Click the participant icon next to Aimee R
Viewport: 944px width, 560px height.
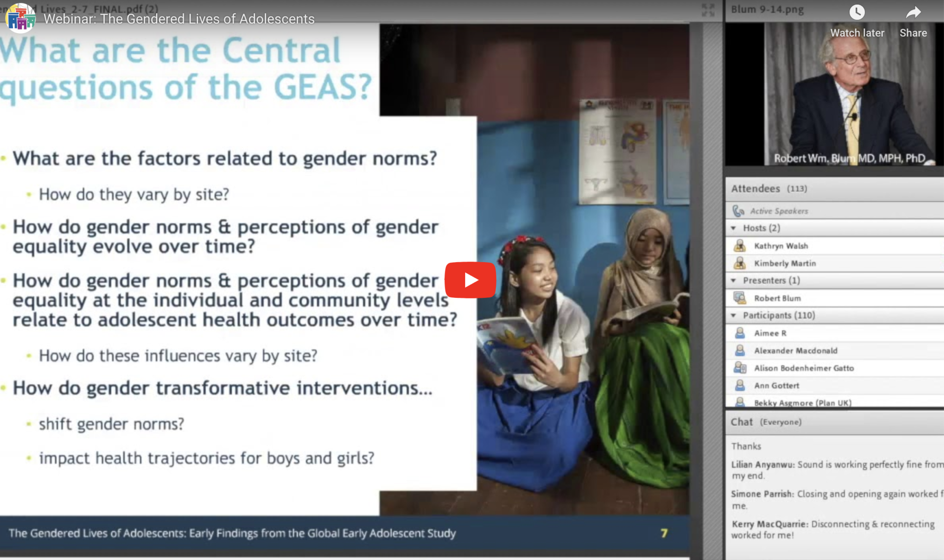(741, 333)
